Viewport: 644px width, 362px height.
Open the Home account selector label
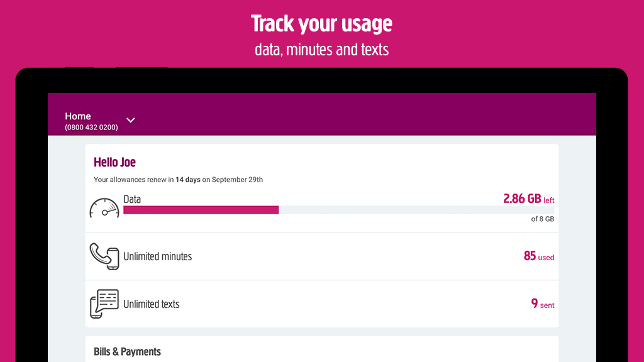pyautogui.click(x=77, y=116)
